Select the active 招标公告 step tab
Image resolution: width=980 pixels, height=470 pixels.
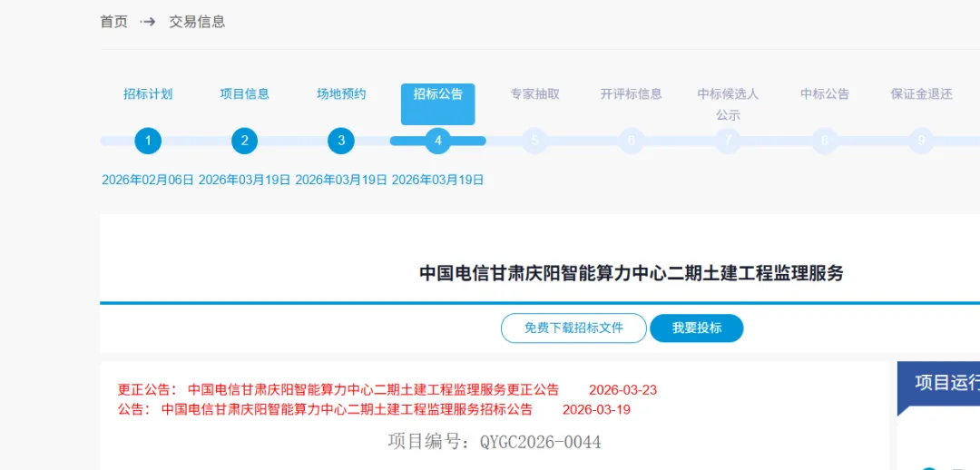pos(438,103)
